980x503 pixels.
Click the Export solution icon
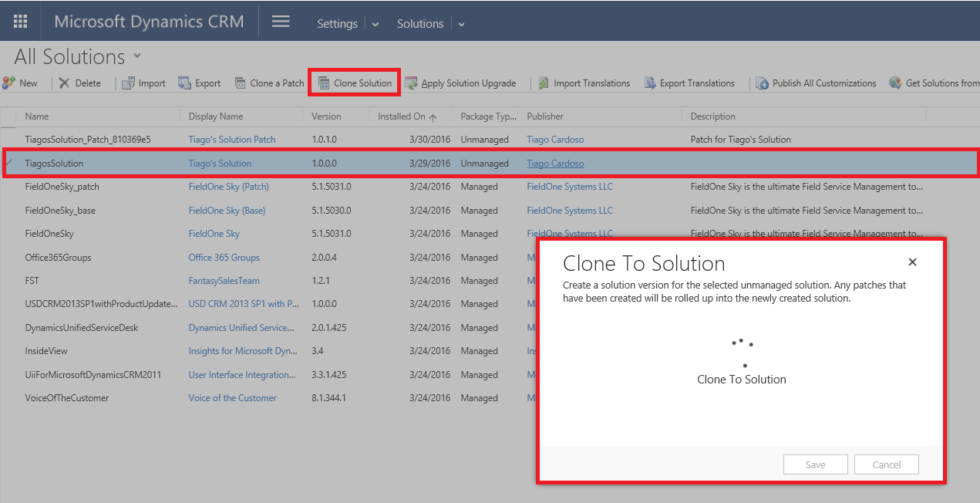pyautogui.click(x=184, y=83)
